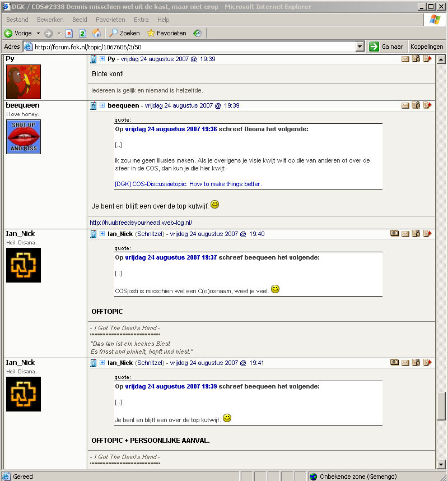The width and height of the screenshot is (448, 481).
Task: Click the user profile icon on Ian_Nick's 19:41 post
Action: click(416, 363)
